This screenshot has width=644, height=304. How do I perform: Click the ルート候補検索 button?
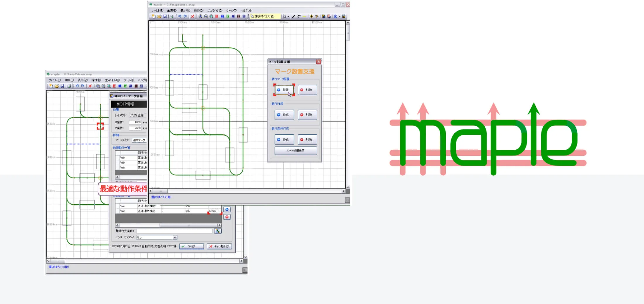tap(295, 151)
